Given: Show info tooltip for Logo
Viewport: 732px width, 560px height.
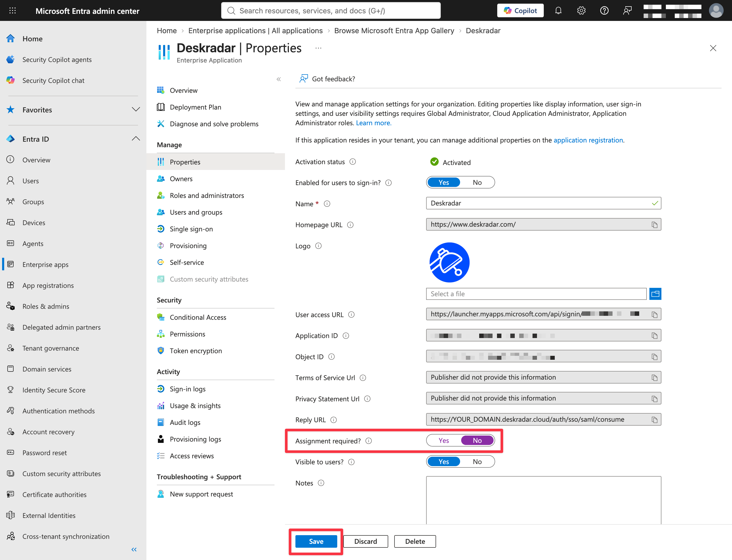Looking at the screenshot, I should click(x=318, y=246).
